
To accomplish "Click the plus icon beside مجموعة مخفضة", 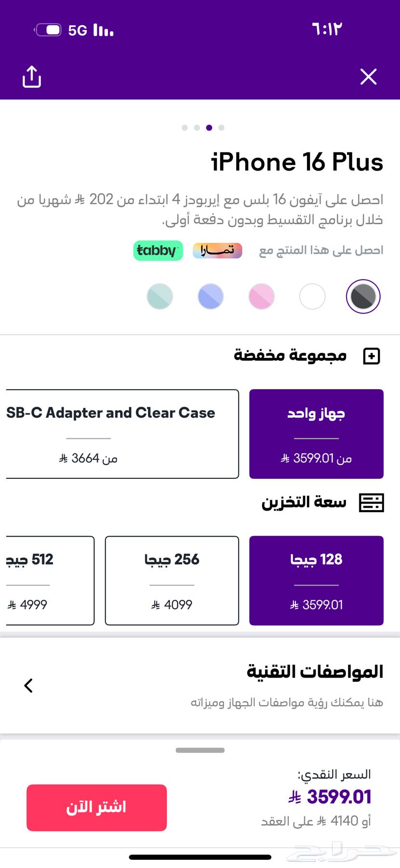I will [x=371, y=357].
